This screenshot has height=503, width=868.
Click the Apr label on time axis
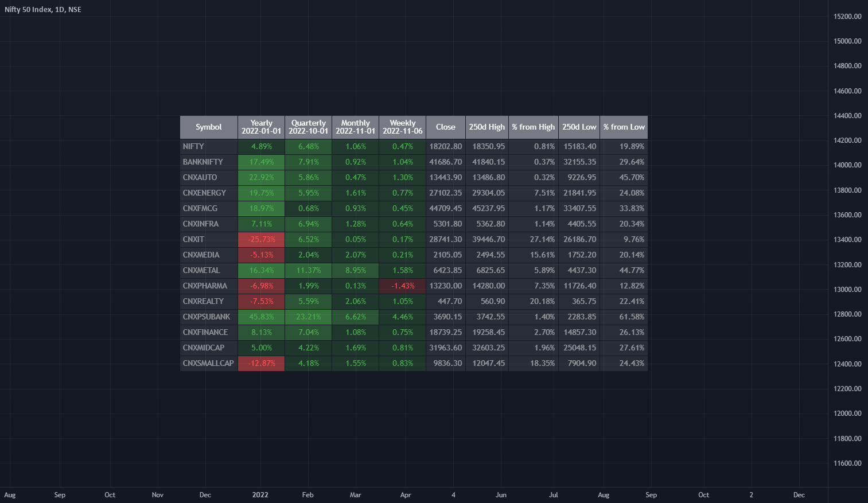coord(406,495)
